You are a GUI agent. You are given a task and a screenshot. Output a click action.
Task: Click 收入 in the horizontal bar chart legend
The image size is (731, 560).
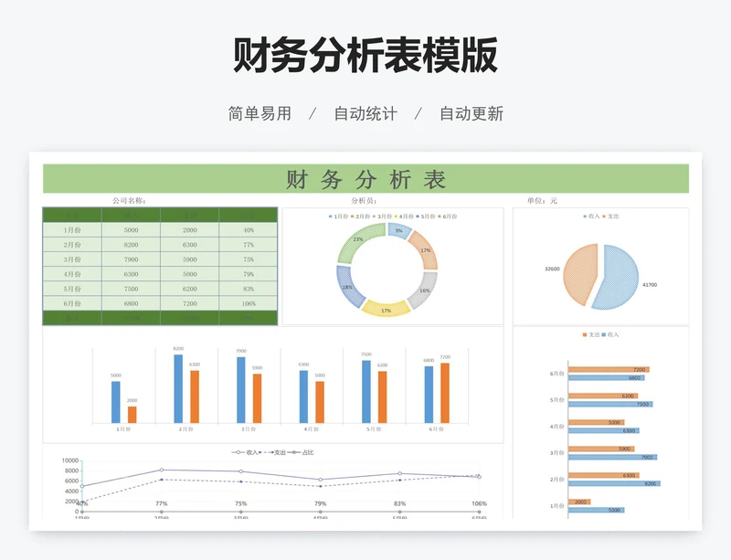coord(610,334)
